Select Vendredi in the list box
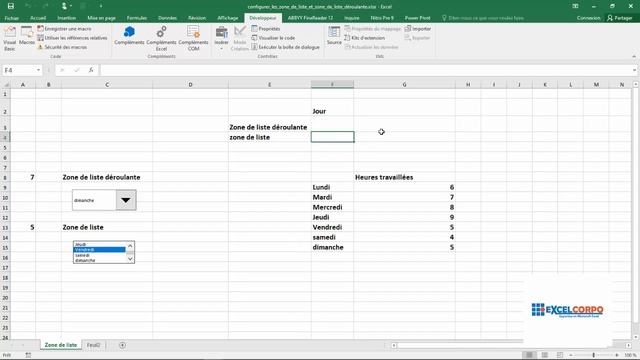Image resolution: width=640 pixels, height=360 pixels. 100,249
